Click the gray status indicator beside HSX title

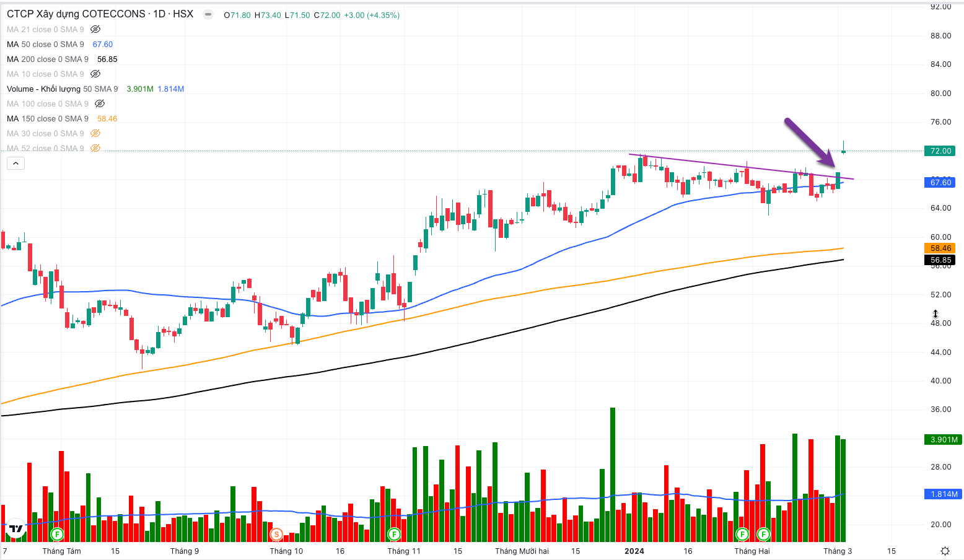[208, 14]
